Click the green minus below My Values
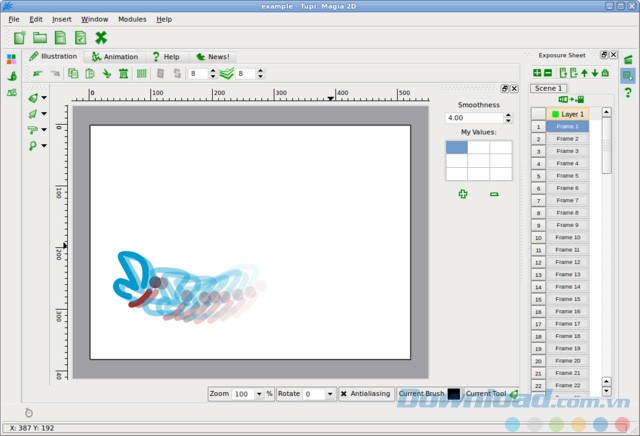Screen dimensions: 640x436 494,194
